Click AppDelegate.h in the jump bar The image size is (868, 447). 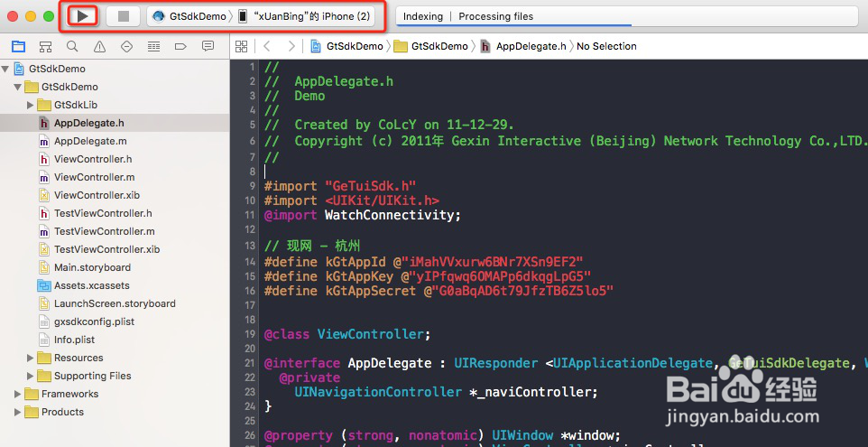(x=531, y=46)
